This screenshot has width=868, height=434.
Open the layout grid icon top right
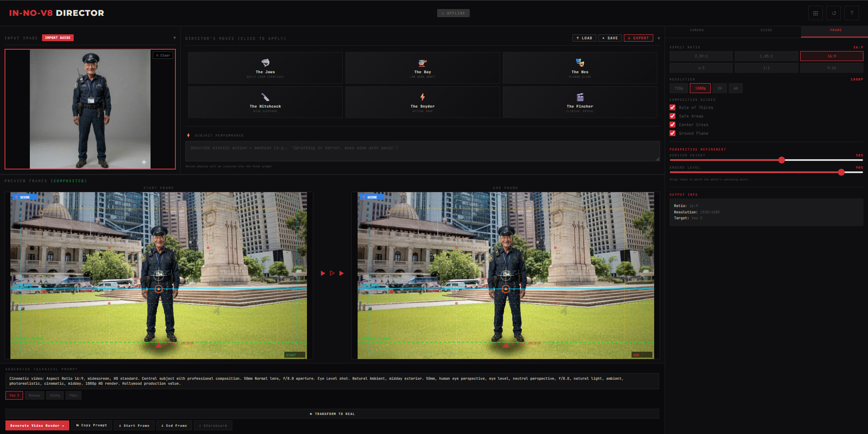815,13
